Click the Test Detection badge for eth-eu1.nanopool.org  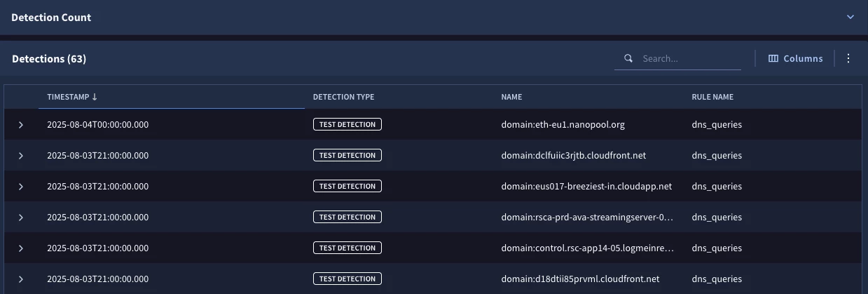(347, 125)
